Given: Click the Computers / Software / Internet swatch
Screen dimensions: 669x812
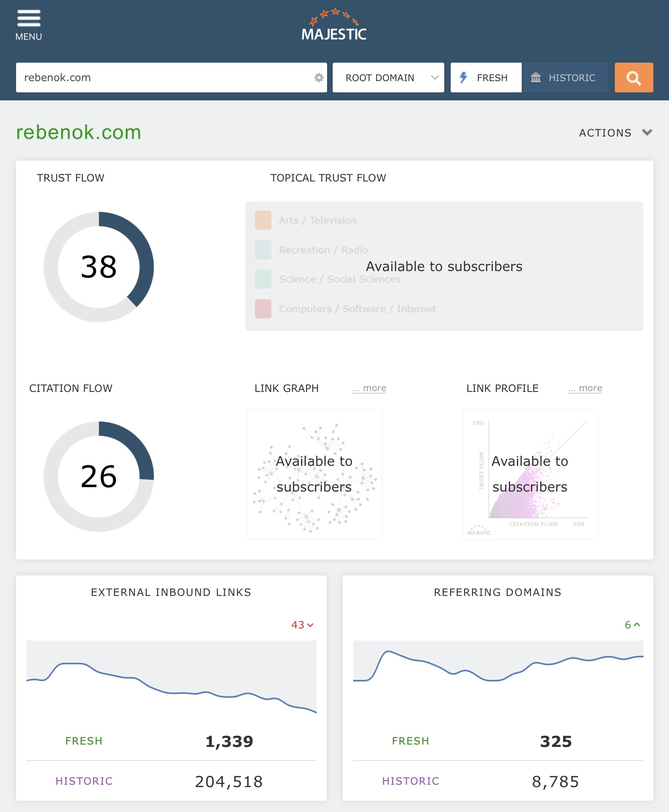Looking at the screenshot, I should 263,309.
